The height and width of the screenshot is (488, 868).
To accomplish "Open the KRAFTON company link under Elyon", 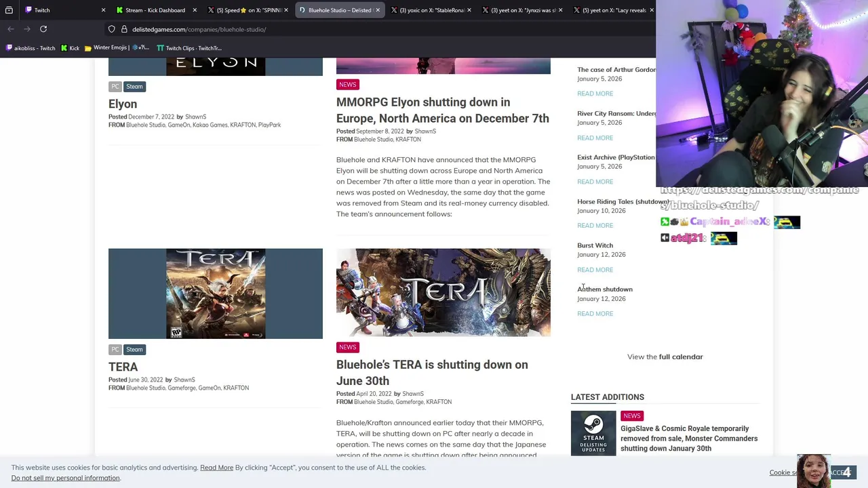I will pos(243,125).
